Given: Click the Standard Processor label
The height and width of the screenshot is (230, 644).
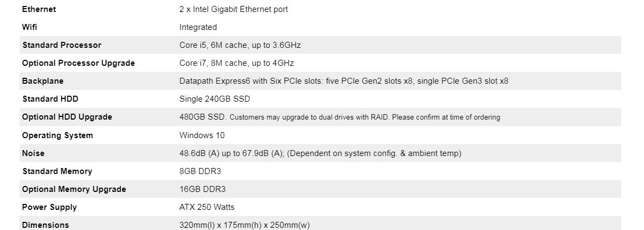Looking at the screenshot, I should [x=61, y=45].
